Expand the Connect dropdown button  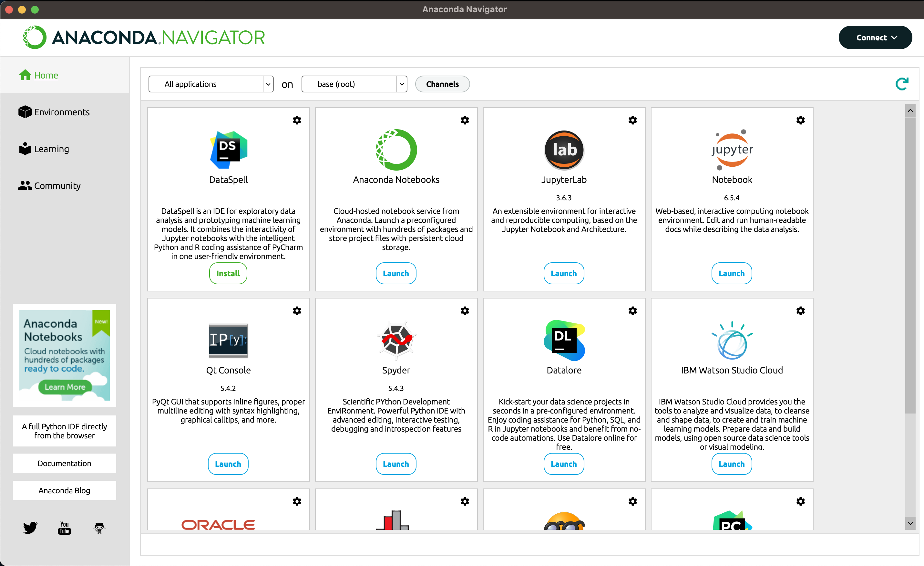point(875,37)
